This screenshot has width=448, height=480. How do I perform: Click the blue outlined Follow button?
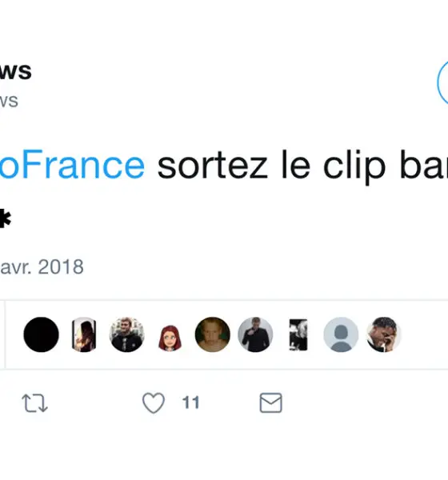442,82
